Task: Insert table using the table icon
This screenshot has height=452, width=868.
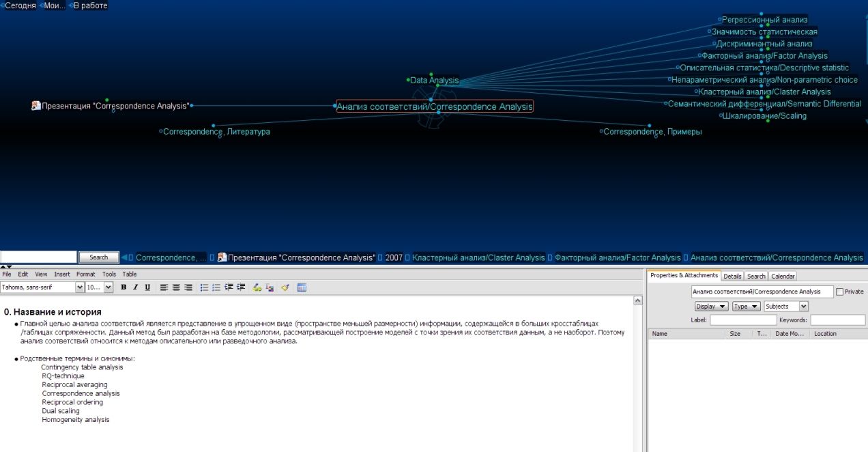Action: point(302,287)
